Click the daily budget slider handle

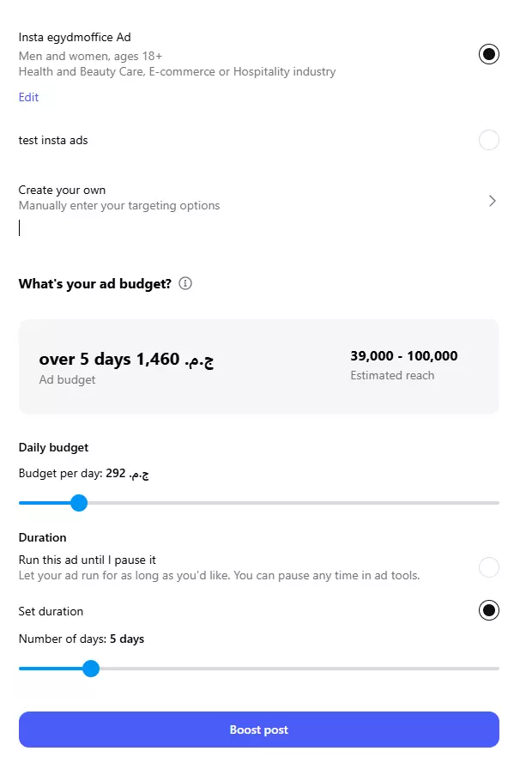coord(79,503)
